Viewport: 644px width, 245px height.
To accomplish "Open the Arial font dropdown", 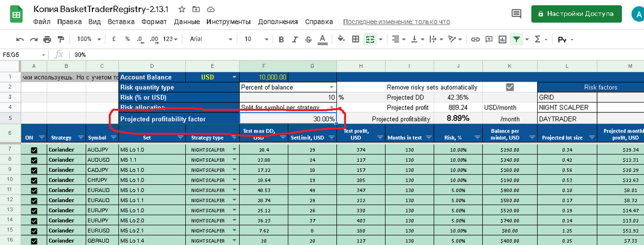I will coord(211,39).
